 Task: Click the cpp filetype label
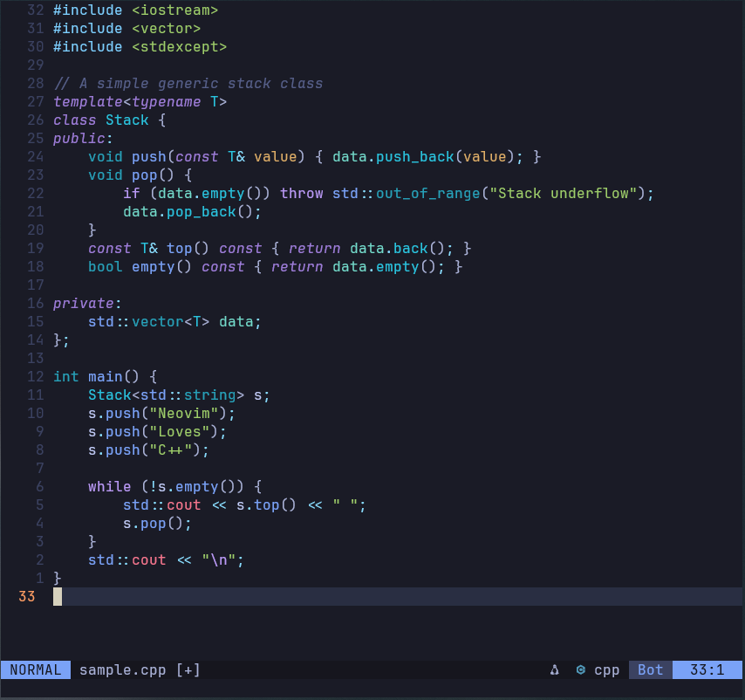click(607, 670)
